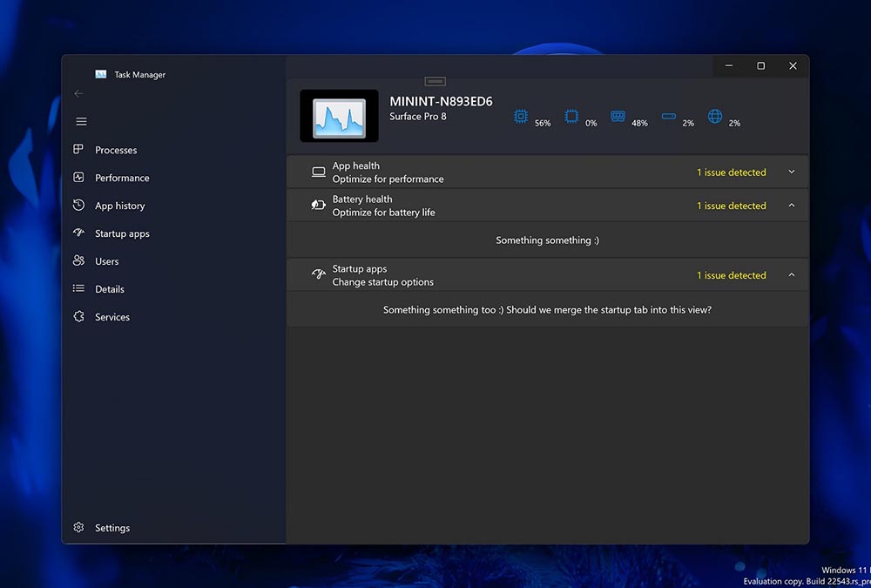Viewport: 871px width, 588px height.
Task: Open the Users page
Action: tap(106, 261)
